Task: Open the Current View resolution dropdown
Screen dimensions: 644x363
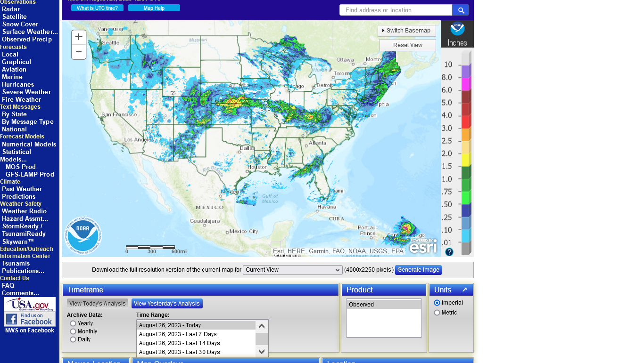Action: 292,270
